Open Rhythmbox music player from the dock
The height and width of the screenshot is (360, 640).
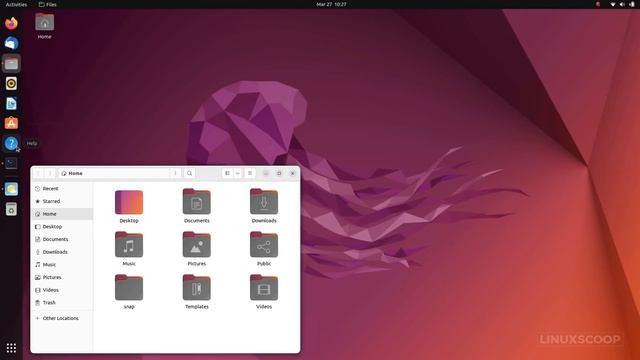(x=11, y=83)
